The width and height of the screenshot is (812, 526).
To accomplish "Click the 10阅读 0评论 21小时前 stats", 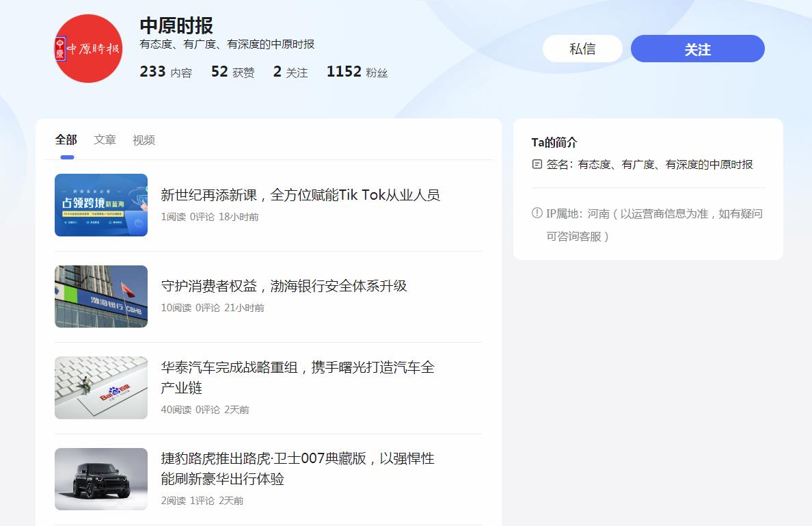I will (213, 308).
